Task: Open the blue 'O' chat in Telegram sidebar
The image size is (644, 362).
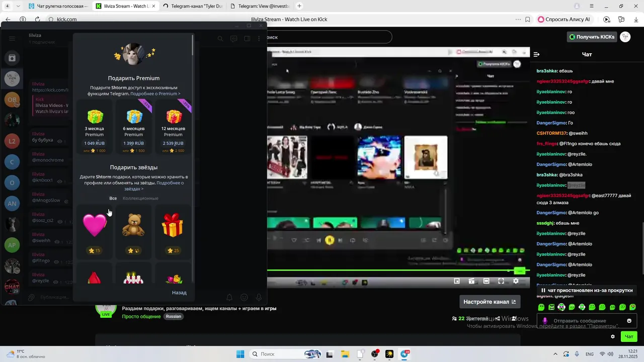Action: tap(12, 183)
